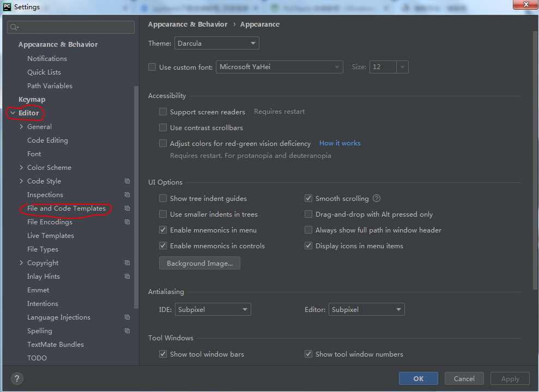Image resolution: width=539 pixels, height=392 pixels.
Task: Disable Smooth scrolling checkbox
Action: coord(308,198)
